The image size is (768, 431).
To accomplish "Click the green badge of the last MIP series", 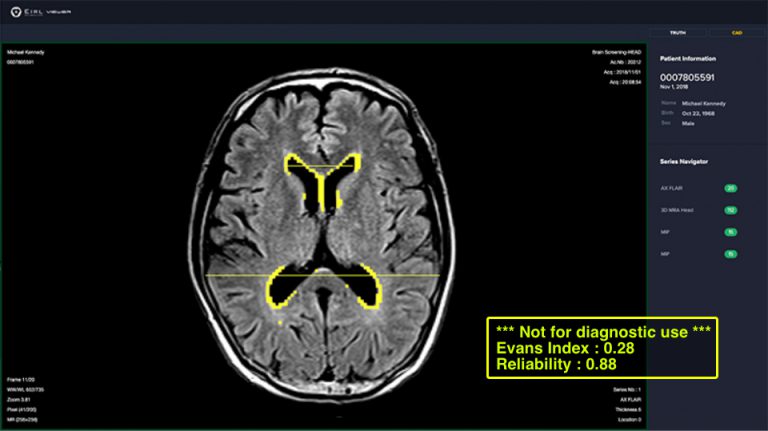I will [x=730, y=254].
